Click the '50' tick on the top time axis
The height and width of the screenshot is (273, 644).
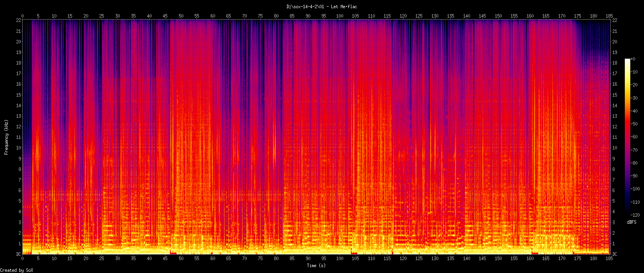[x=181, y=16]
